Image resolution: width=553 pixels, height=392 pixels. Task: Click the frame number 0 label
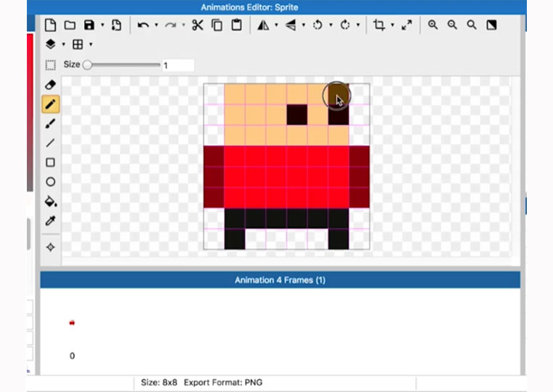[72, 356]
